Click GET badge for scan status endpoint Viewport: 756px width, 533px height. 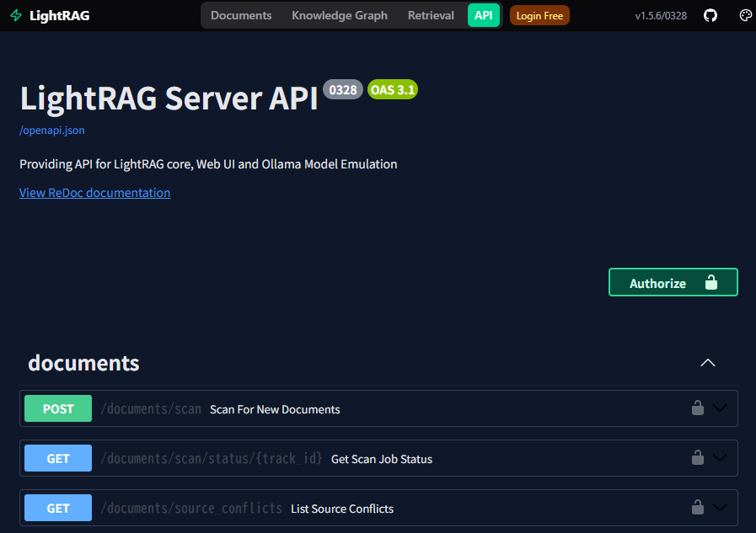(58, 458)
